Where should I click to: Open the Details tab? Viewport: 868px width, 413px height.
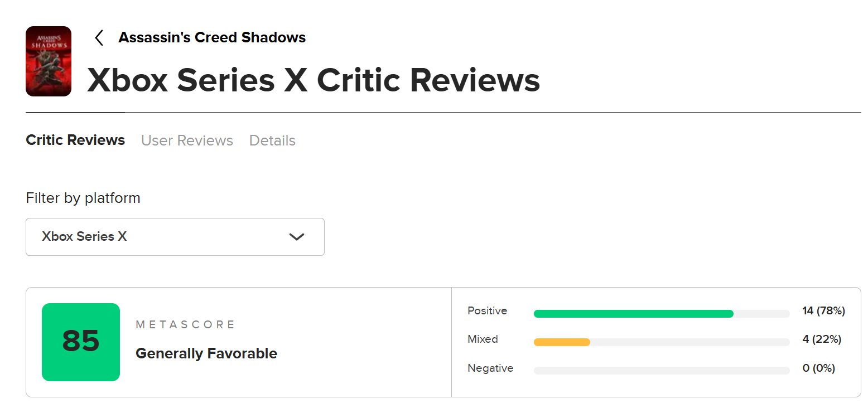coord(272,140)
